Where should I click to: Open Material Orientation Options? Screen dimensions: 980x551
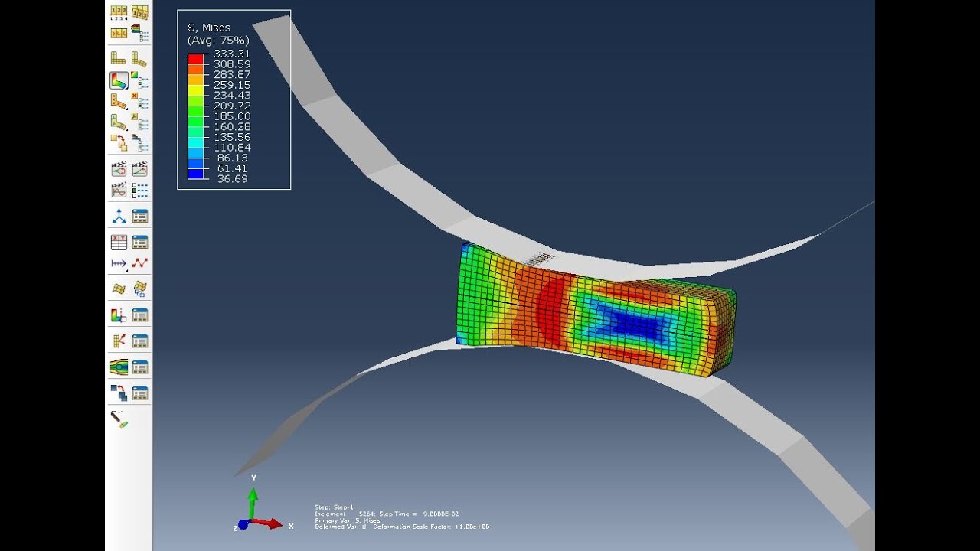139,122
